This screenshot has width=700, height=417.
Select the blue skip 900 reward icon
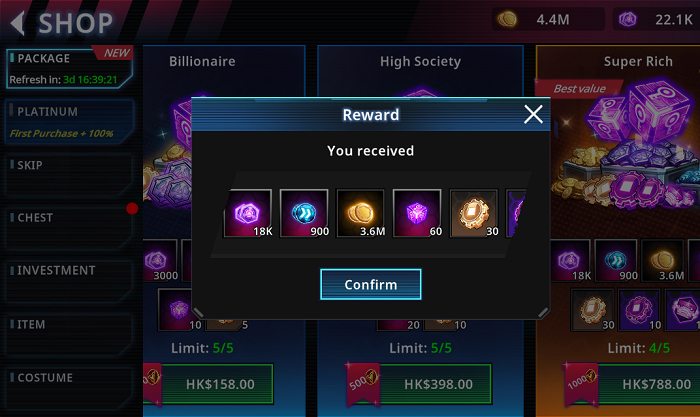click(x=304, y=213)
